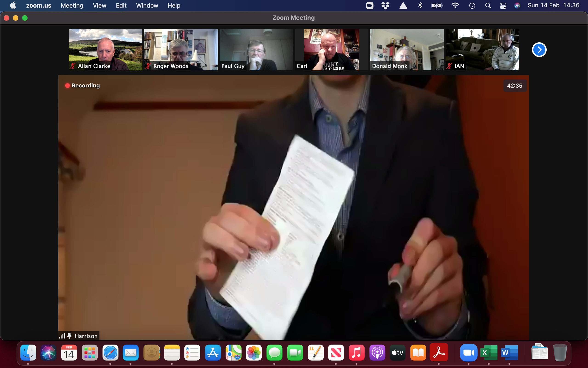Viewport: 588px width, 368px height.
Task: Click the pin icon next to Harrison
Action: click(x=70, y=336)
